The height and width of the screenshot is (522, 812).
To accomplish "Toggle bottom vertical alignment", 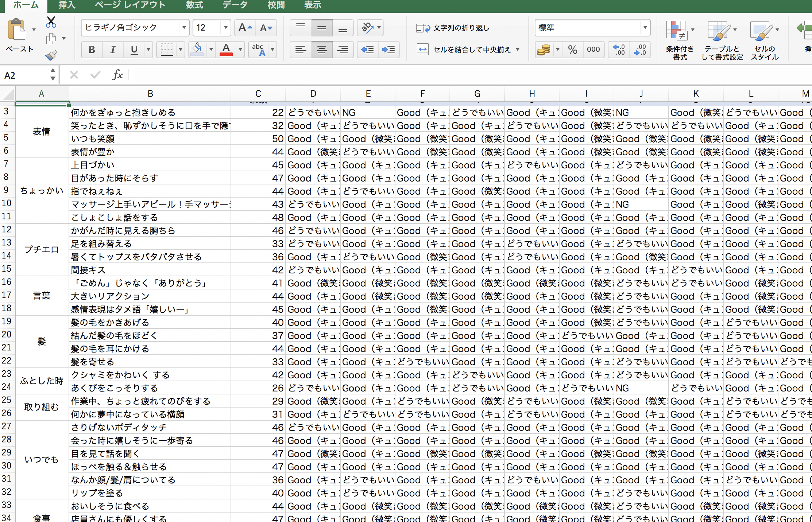I will (x=343, y=28).
